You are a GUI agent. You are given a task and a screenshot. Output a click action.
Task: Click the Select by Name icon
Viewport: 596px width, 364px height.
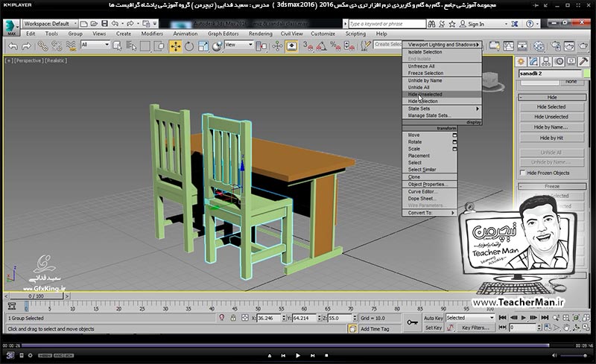[x=131, y=46]
